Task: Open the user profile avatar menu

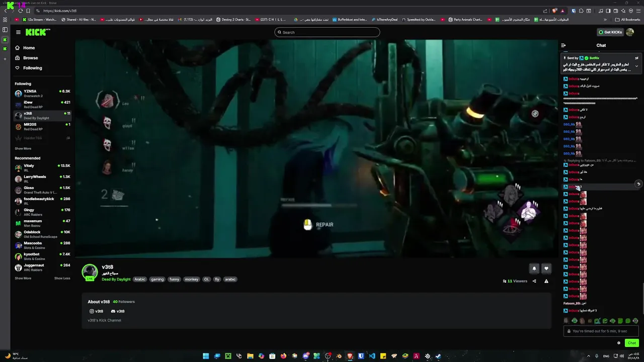Action: 630,32
